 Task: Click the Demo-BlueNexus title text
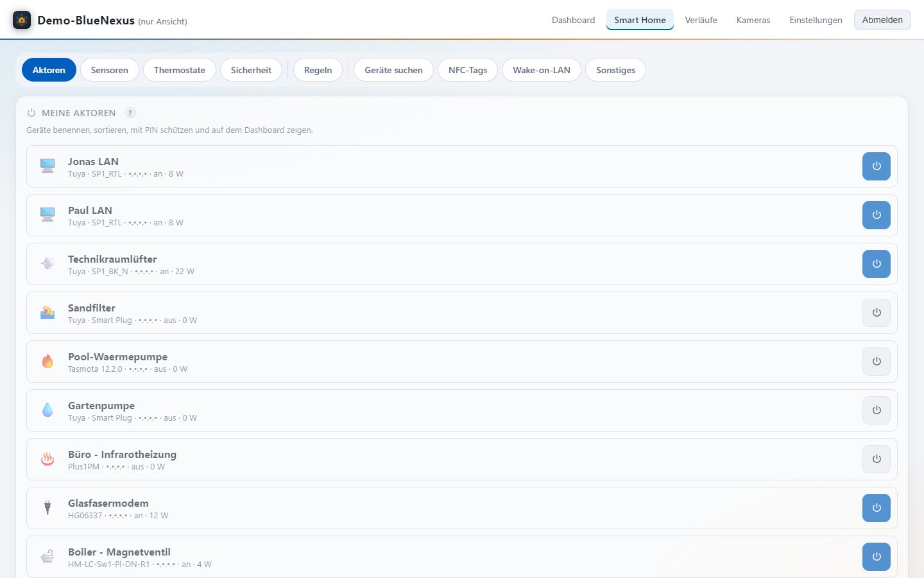86,20
